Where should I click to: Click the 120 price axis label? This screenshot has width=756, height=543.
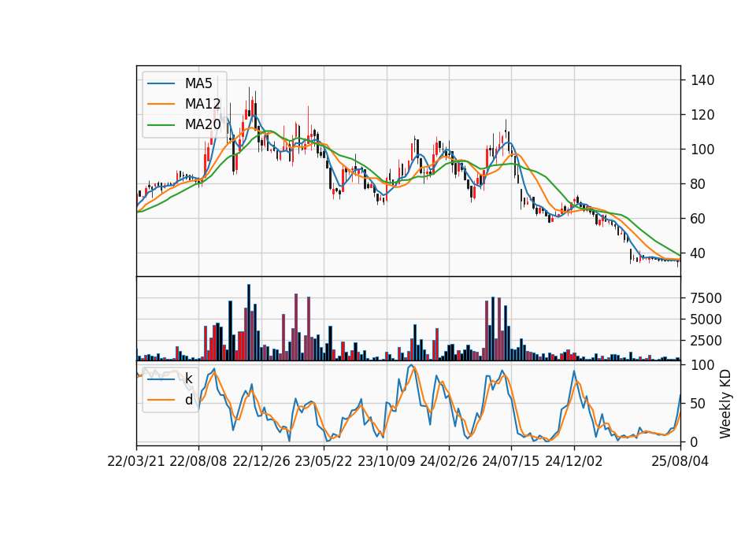pyautogui.click(x=702, y=115)
